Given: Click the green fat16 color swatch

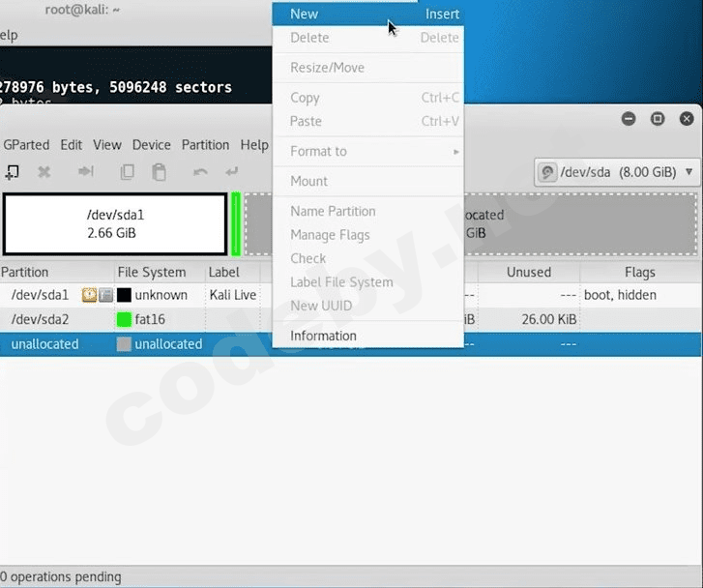Looking at the screenshot, I should [124, 319].
